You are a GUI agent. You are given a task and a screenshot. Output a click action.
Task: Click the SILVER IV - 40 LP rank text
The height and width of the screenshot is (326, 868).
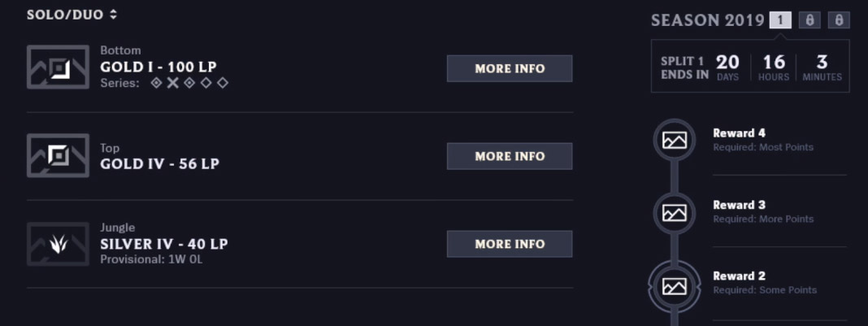(x=164, y=244)
